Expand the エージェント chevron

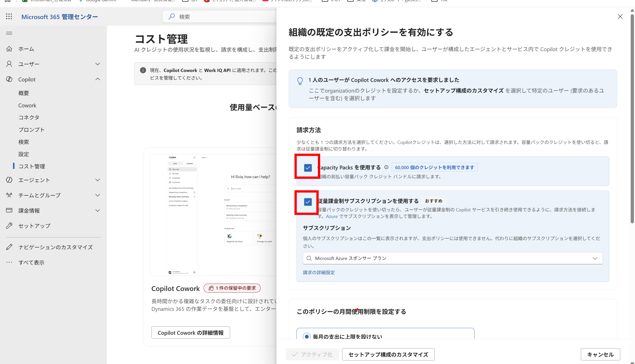(97, 180)
